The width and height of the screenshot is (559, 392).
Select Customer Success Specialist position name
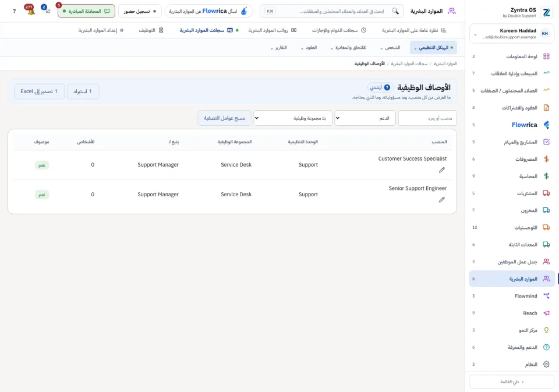[412, 158]
